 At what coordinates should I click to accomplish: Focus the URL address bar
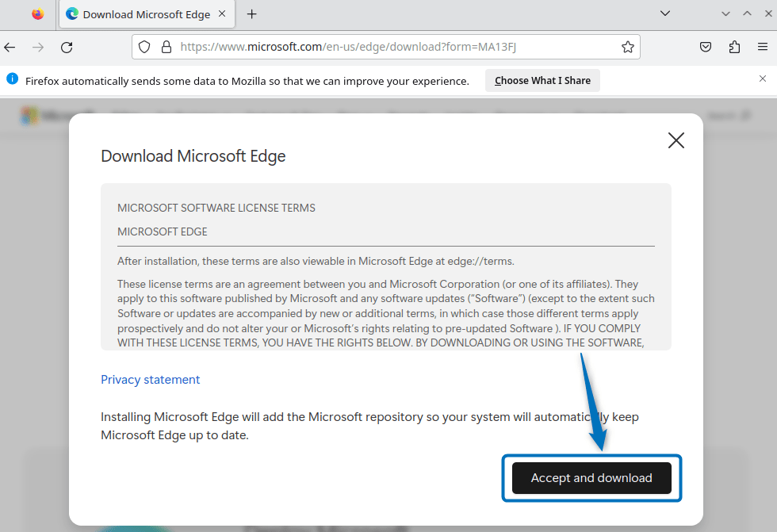[x=396, y=48]
